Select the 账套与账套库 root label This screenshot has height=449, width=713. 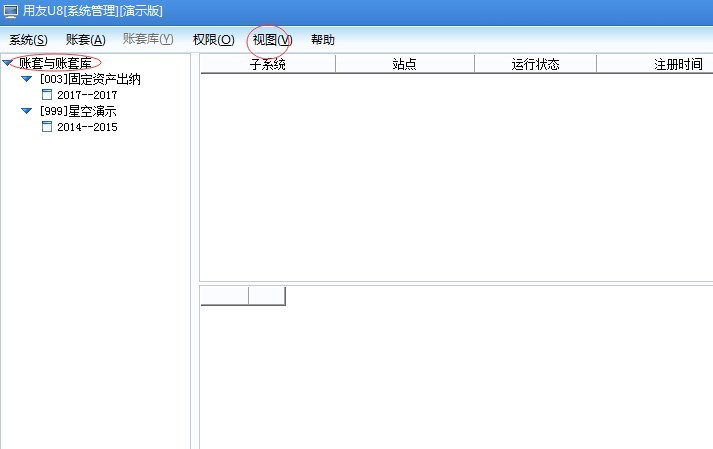tap(55, 63)
